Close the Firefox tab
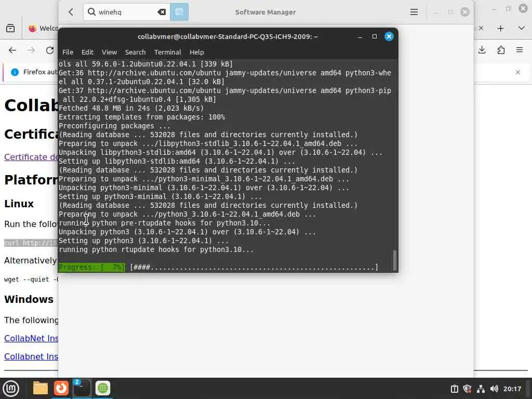The width and height of the screenshot is (532, 399). click(481, 28)
